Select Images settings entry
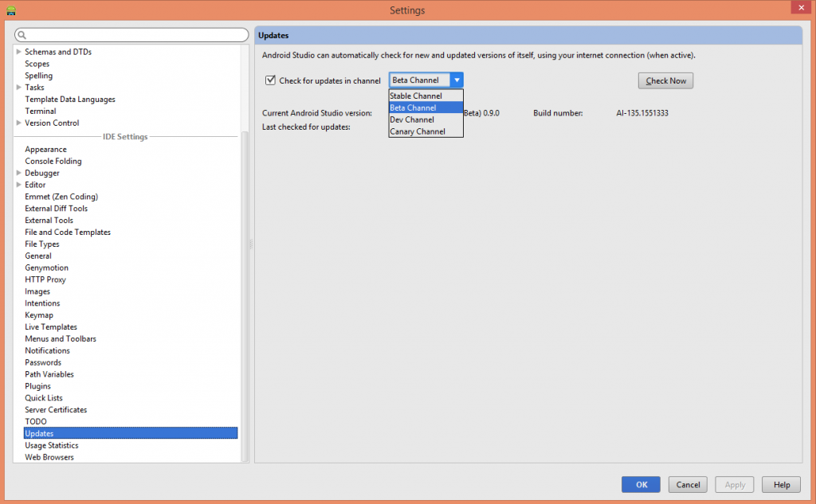The width and height of the screenshot is (816, 504). [37, 291]
